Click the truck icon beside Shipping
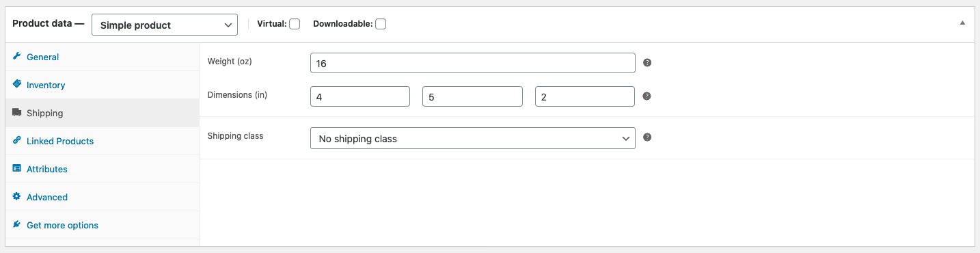 [17, 112]
